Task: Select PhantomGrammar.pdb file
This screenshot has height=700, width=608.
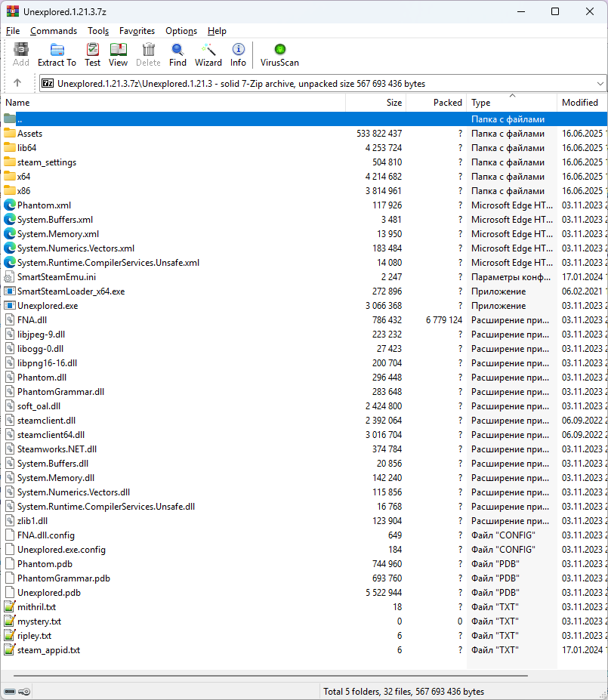Action: click(x=64, y=578)
